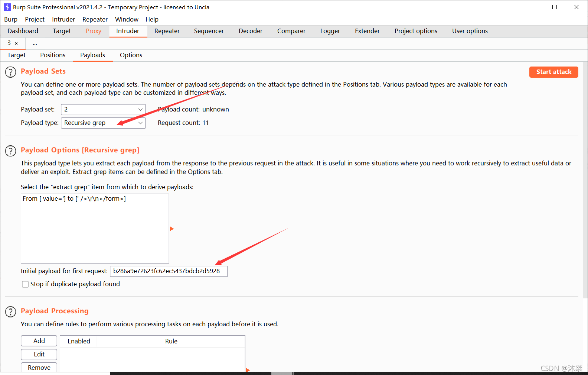Click the Rule column header
The image size is (588, 375).
171,342
